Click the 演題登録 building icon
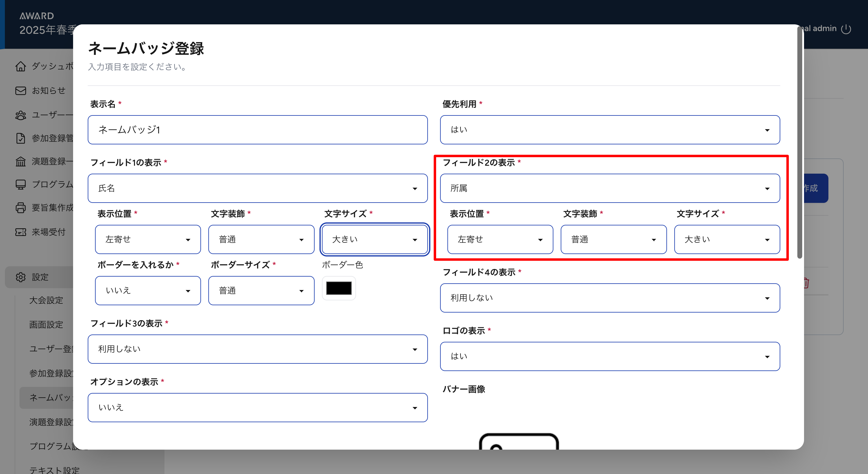 pyautogui.click(x=20, y=161)
